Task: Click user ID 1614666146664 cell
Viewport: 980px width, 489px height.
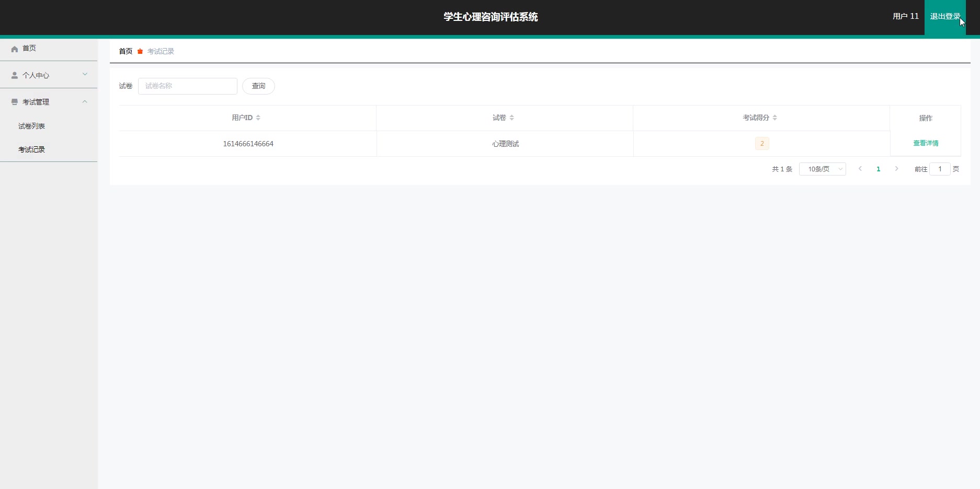Action: (248, 144)
